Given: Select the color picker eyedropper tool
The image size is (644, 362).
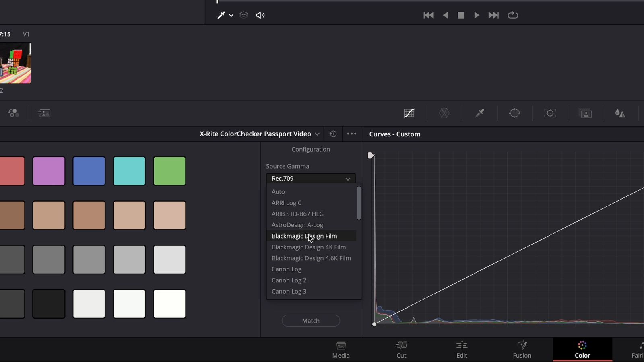Looking at the screenshot, I should [221, 15].
